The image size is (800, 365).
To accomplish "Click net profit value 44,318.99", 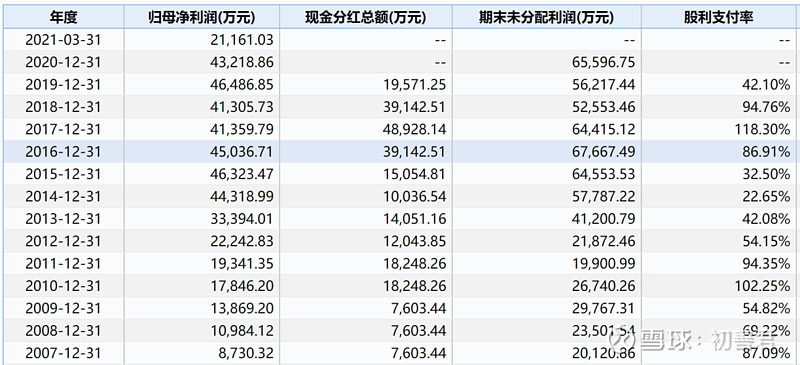I will click(242, 197).
